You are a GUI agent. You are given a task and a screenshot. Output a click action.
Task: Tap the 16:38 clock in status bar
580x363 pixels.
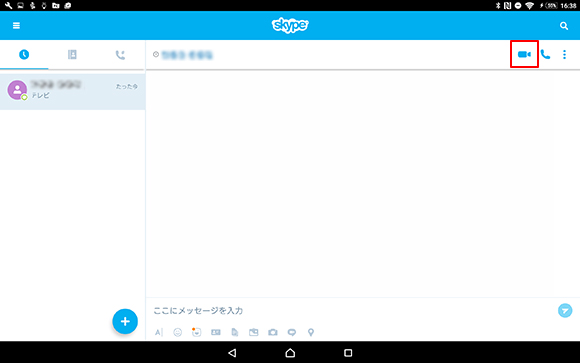coord(569,6)
